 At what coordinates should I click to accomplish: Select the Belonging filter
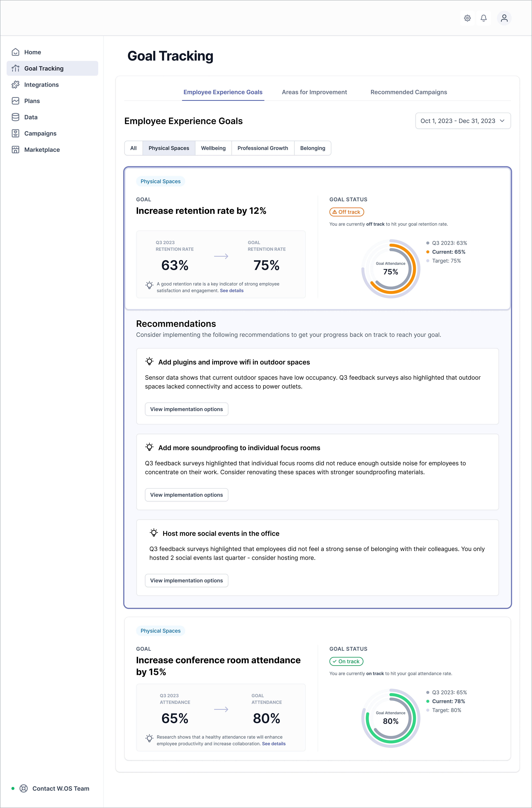[313, 148]
